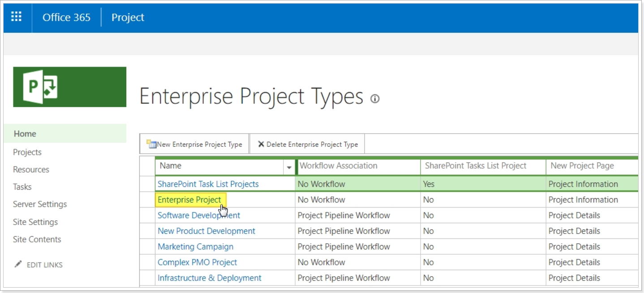Screen dimensions: 644x293
Task: Click 'Project Details' in Infrastructure & Deployment row
Action: pos(574,278)
